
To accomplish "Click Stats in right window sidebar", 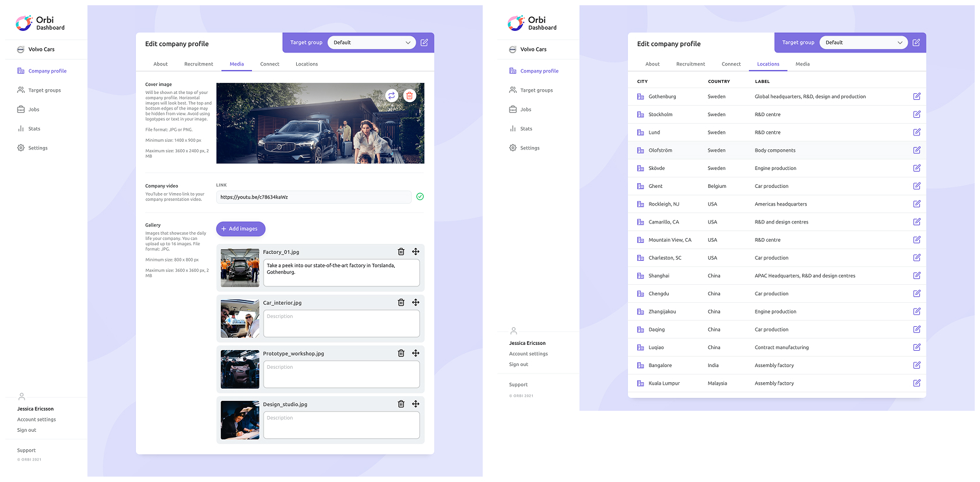I will tap(521, 129).
